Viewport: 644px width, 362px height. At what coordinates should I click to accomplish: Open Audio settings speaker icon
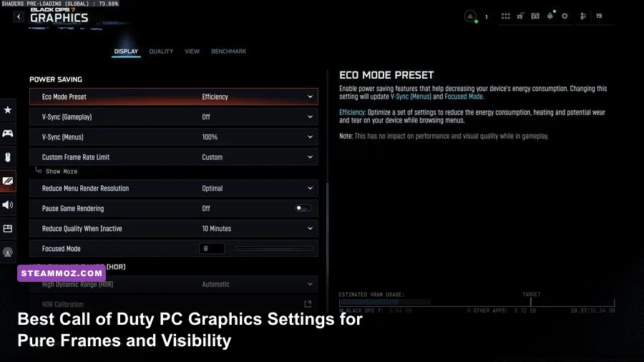click(x=8, y=205)
